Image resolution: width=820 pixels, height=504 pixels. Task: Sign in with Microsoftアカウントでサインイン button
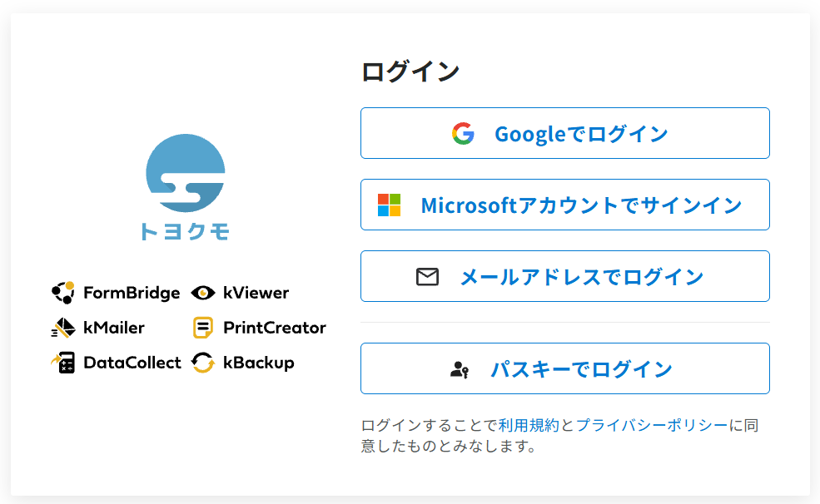click(564, 205)
